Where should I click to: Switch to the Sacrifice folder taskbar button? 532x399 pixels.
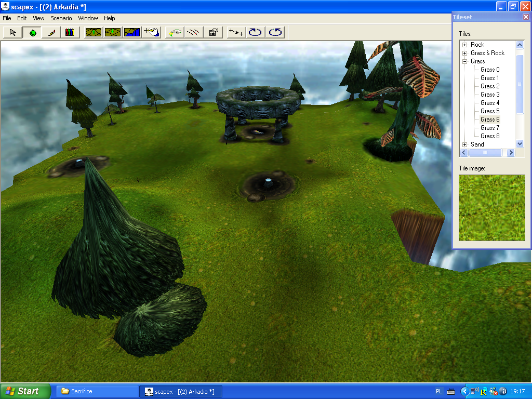click(97, 391)
